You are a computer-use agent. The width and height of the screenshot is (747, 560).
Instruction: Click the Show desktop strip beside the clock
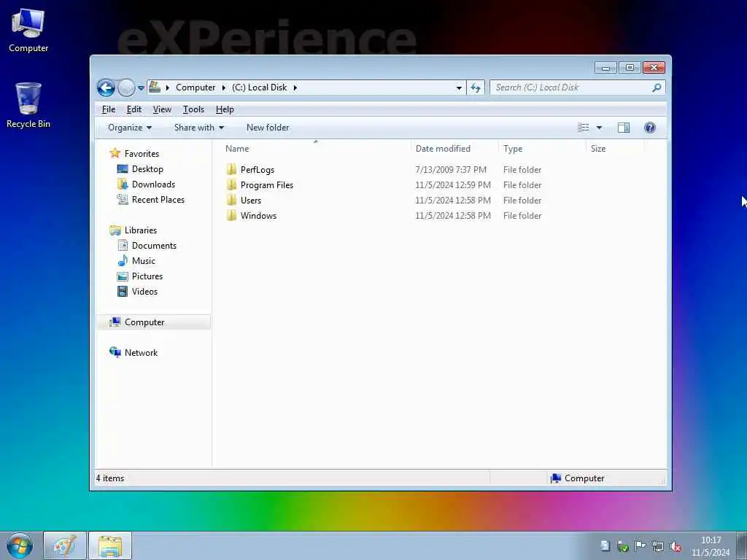741,545
